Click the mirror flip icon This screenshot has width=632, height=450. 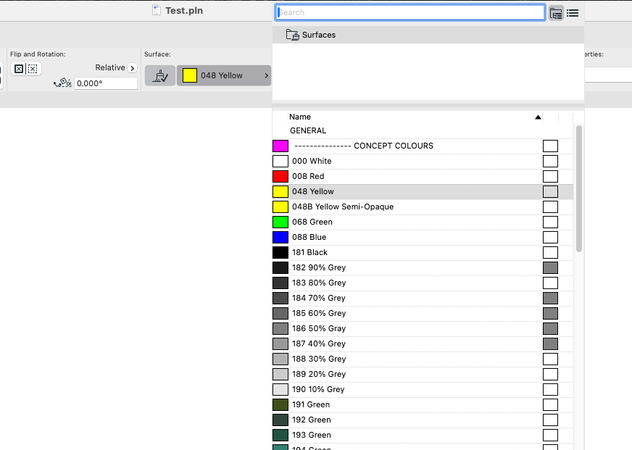pos(19,69)
